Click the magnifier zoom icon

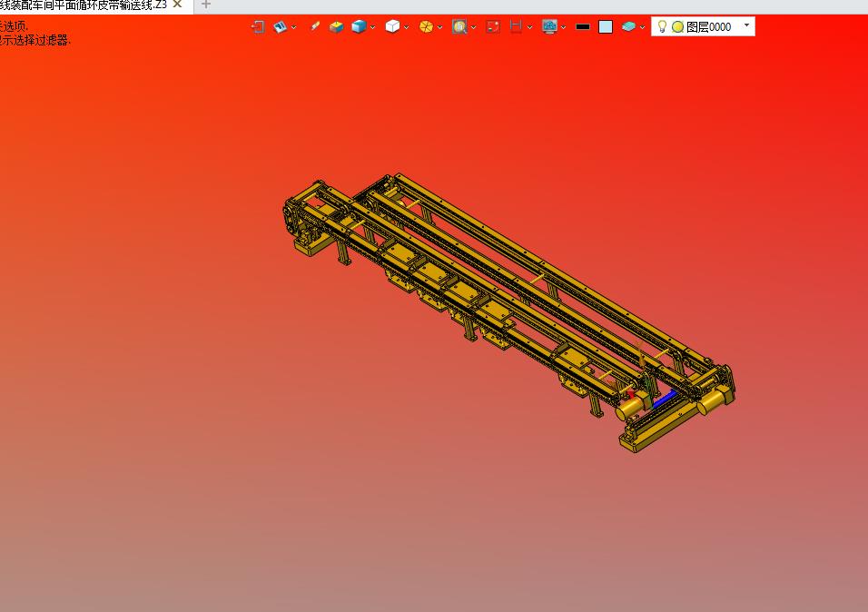[x=459, y=26]
